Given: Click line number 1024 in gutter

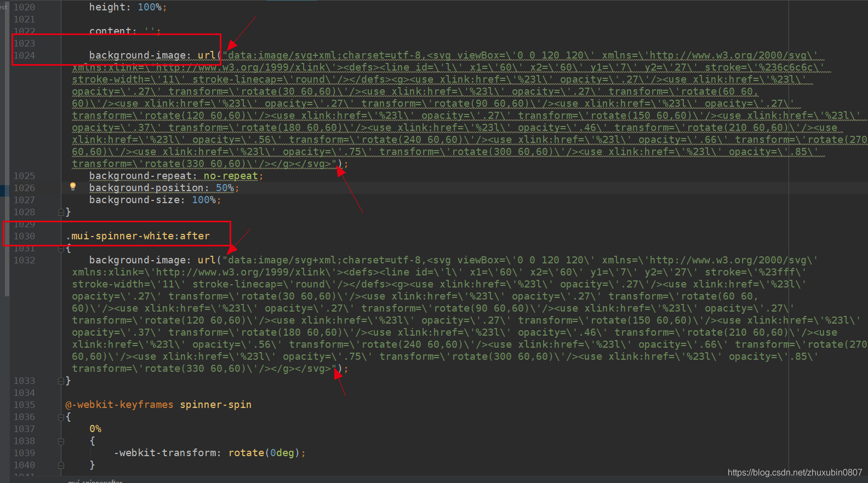Looking at the screenshot, I should [x=24, y=55].
